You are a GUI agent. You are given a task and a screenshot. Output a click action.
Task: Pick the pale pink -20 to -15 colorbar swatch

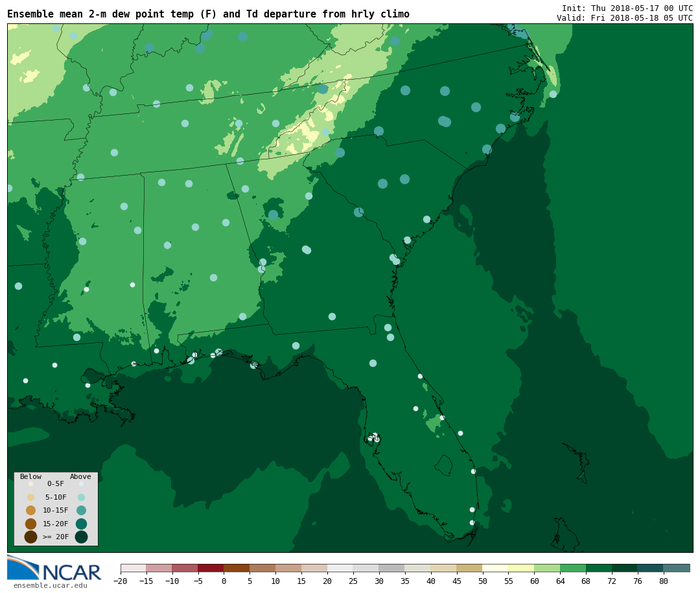click(134, 568)
